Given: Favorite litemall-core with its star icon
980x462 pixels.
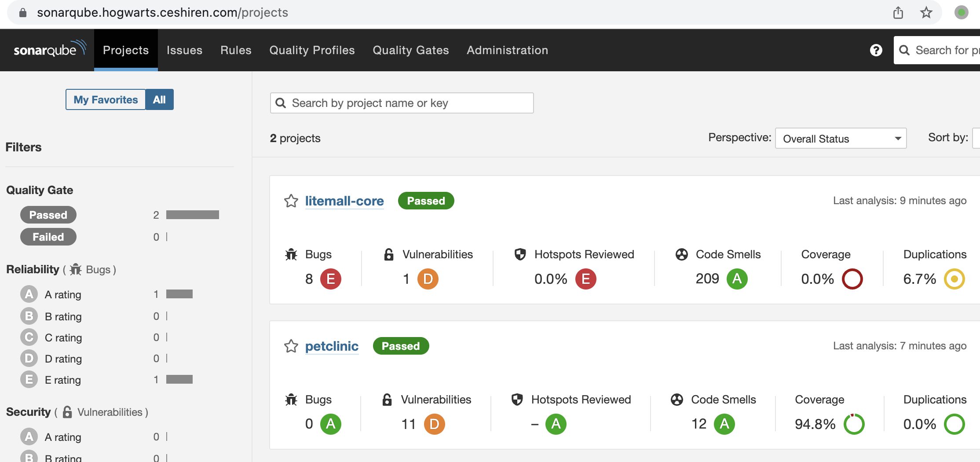Looking at the screenshot, I should pyautogui.click(x=291, y=201).
